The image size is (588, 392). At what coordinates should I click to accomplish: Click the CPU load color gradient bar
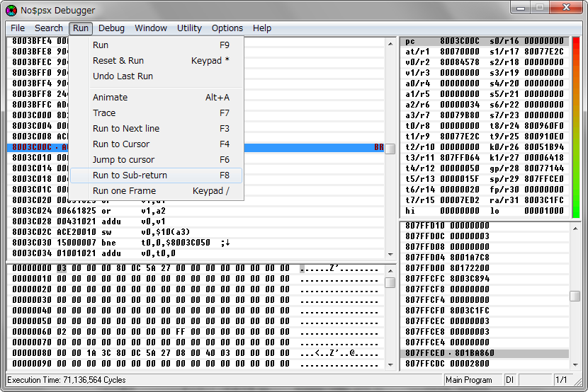[576, 127]
